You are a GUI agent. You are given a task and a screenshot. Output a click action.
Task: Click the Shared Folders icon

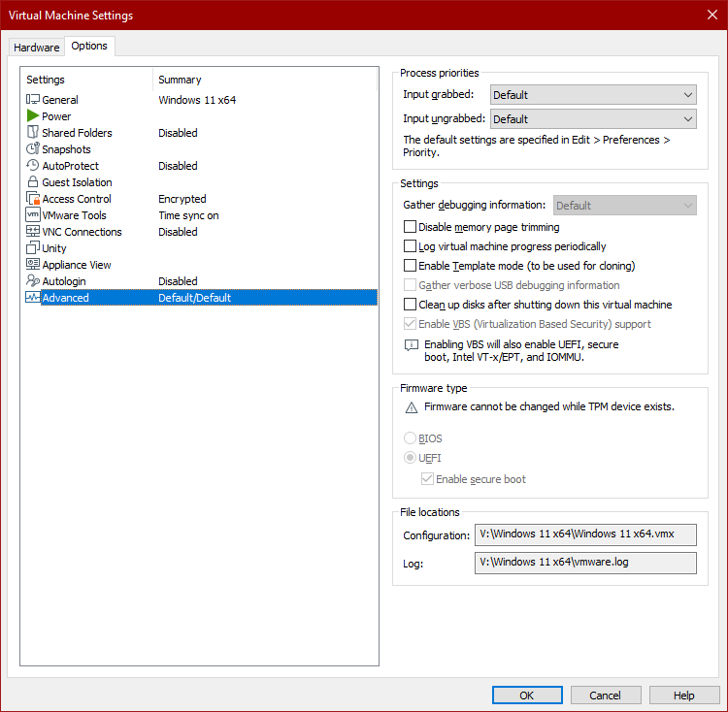[x=33, y=133]
